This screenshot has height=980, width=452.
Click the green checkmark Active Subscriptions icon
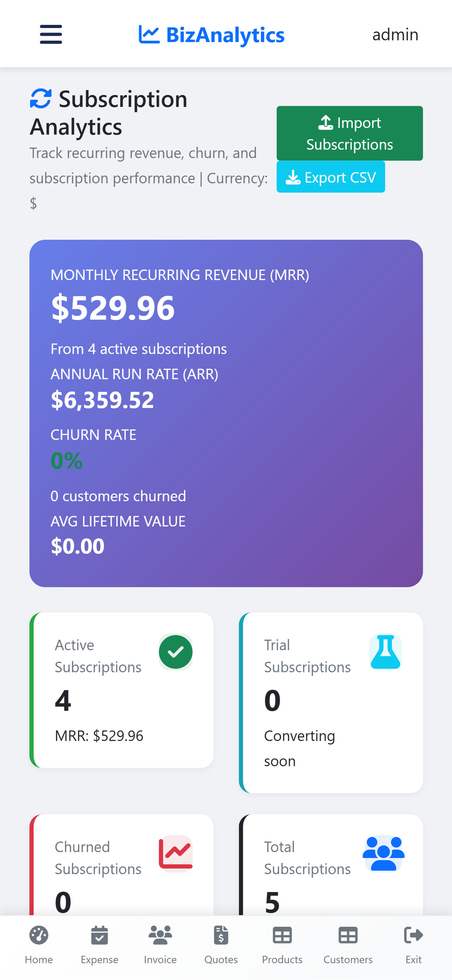click(x=176, y=652)
